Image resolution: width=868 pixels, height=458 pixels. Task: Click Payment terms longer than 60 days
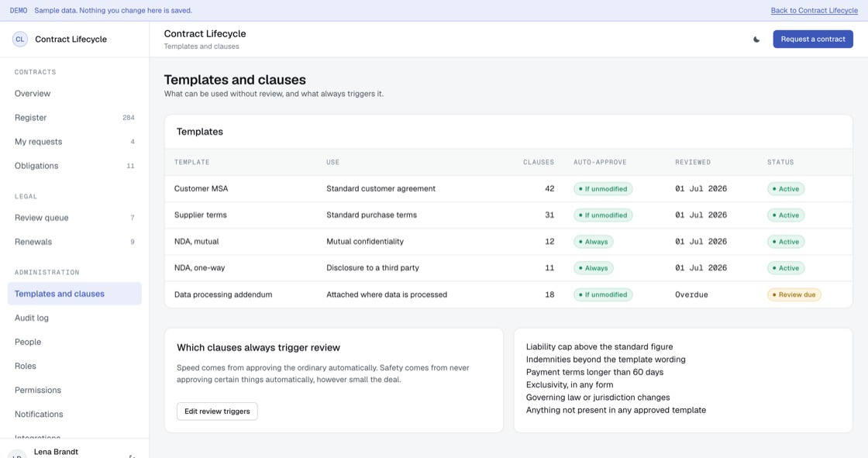coord(594,372)
